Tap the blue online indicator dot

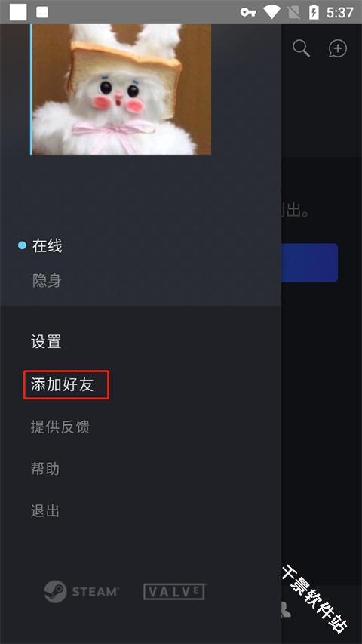click(x=22, y=245)
